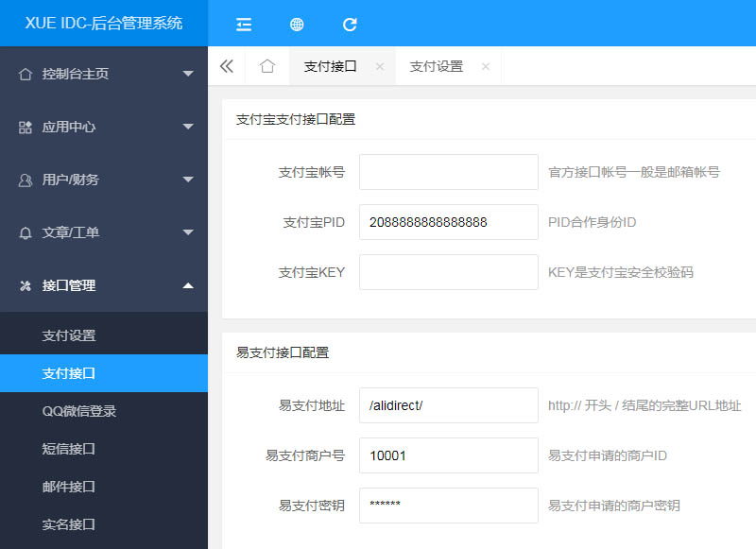This screenshot has width=756, height=549.
Task: Focus the 支付宝PID input field
Action: pos(448,222)
